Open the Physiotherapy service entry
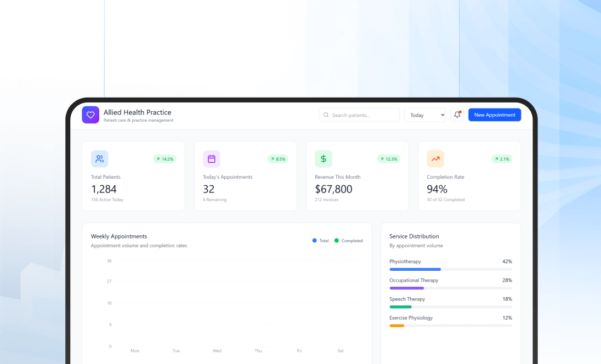Viewport: 601px width, 364px height. pyautogui.click(x=405, y=261)
